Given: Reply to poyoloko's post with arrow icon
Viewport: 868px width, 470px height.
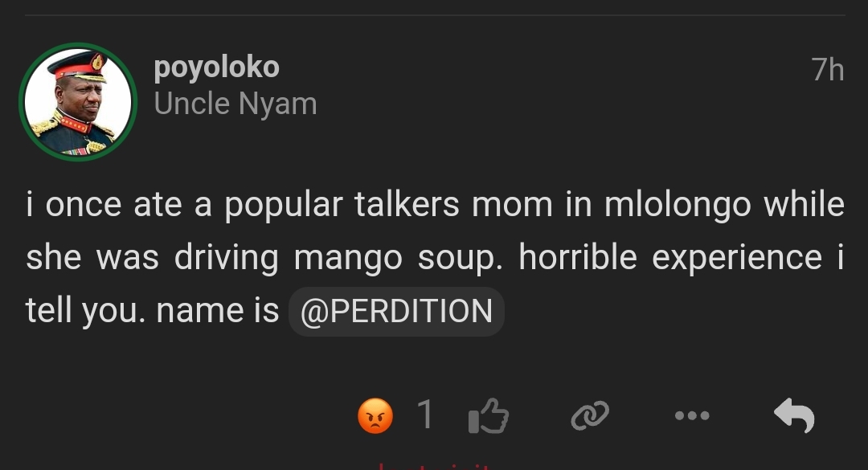Looking at the screenshot, I should (794, 416).
